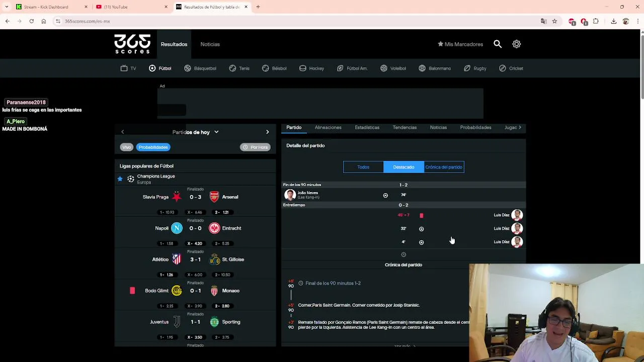Open the site search magnifier icon
The height and width of the screenshot is (362, 644).
pyautogui.click(x=498, y=44)
